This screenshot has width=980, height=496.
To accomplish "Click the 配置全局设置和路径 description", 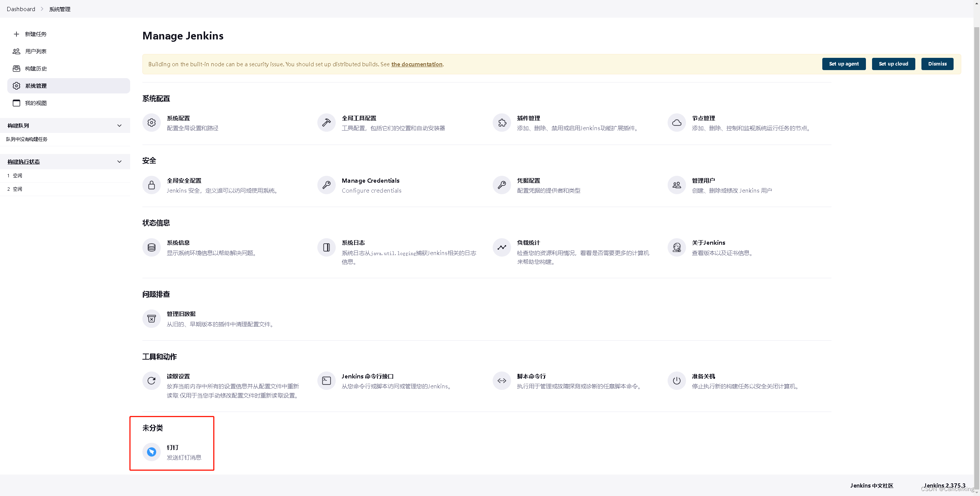I will tap(193, 128).
